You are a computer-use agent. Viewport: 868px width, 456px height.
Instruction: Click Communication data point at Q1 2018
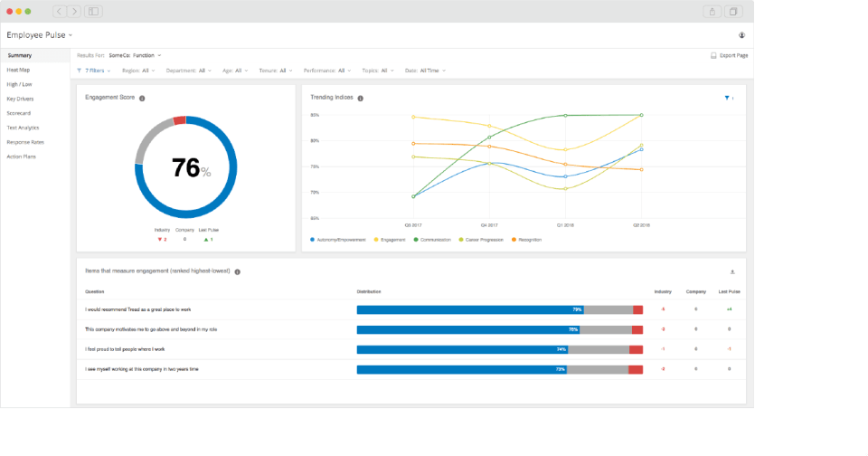pos(565,115)
